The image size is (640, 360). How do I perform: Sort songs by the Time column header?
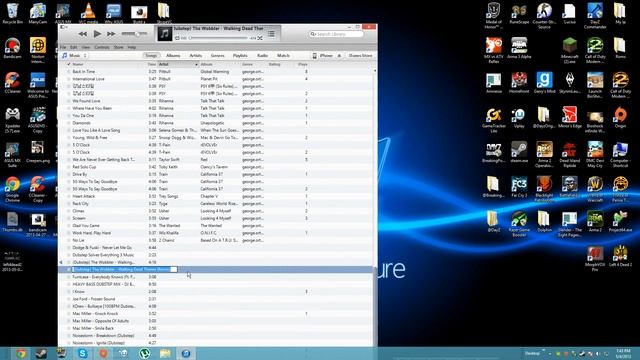pyautogui.click(x=151, y=64)
